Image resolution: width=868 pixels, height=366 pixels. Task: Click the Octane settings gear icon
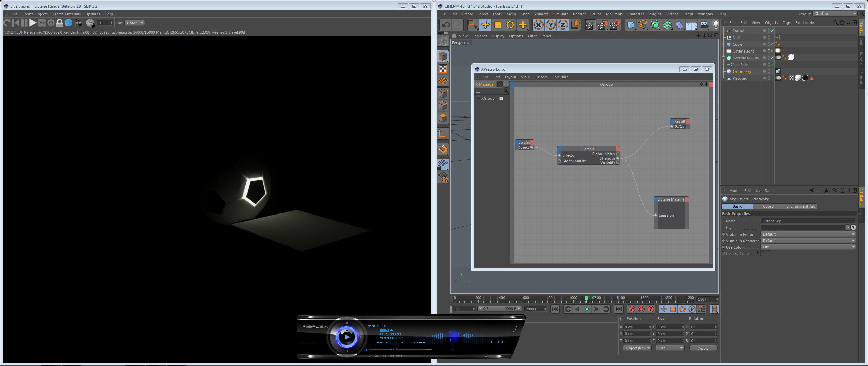point(51,23)
